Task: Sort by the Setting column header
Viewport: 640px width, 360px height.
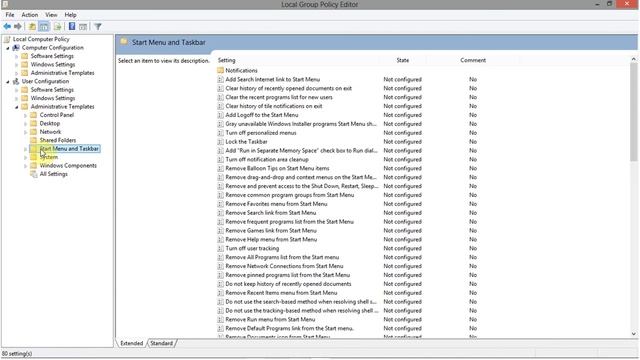Action: pos(297,60)
